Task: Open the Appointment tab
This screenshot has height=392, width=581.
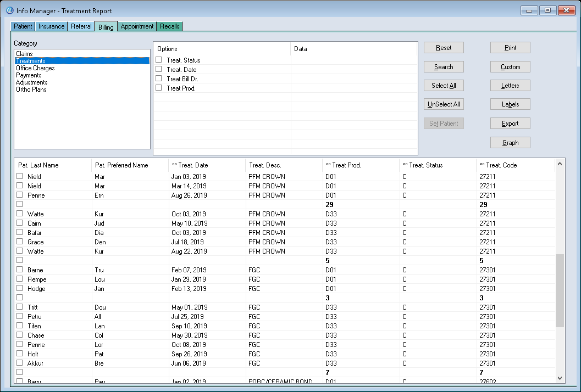Action: [137, 26]
